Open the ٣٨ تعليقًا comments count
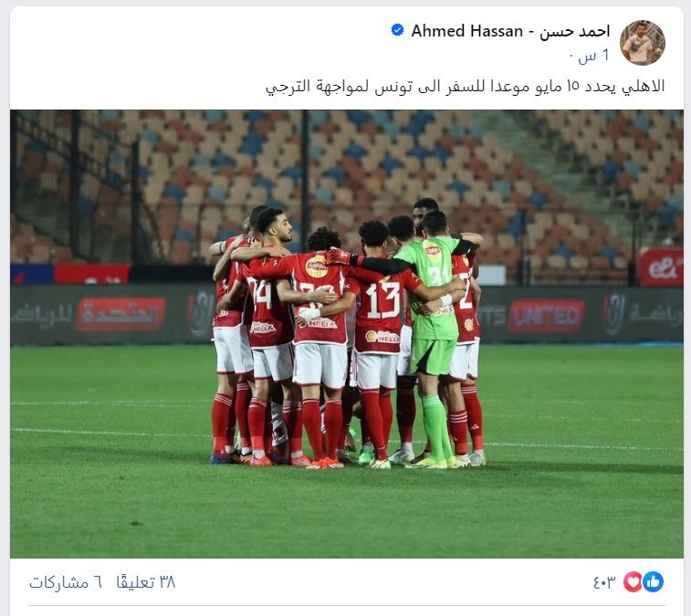Image resolution: width=691 pixels, height=616 pixels. pyautogui.click(x=146, y=582)
